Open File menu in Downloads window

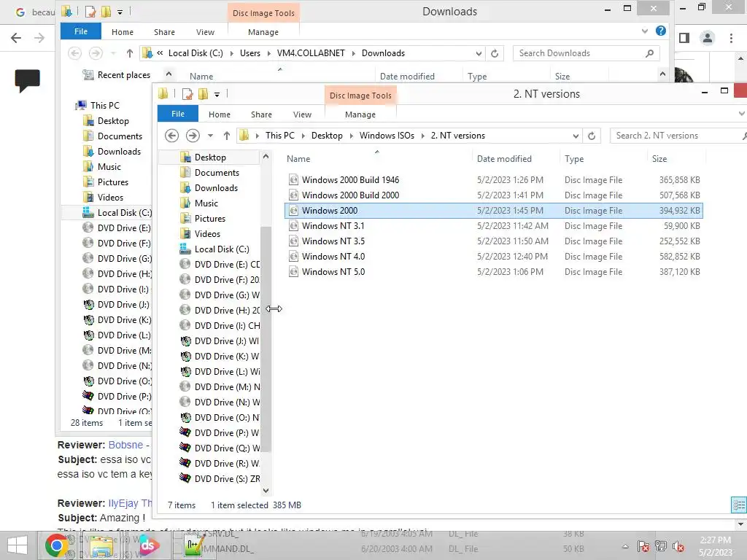click(80, 31)
